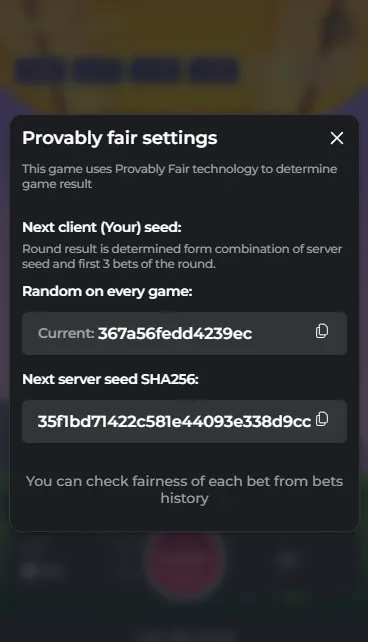The image size is (368, 642).
Task: Click the 'Next server seed SHA256:' label
Action: 110,379
